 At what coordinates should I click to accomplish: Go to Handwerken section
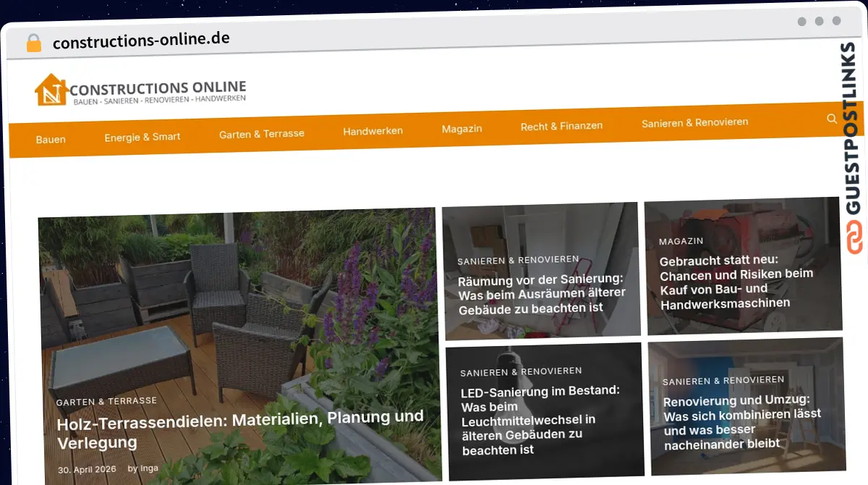373,131
